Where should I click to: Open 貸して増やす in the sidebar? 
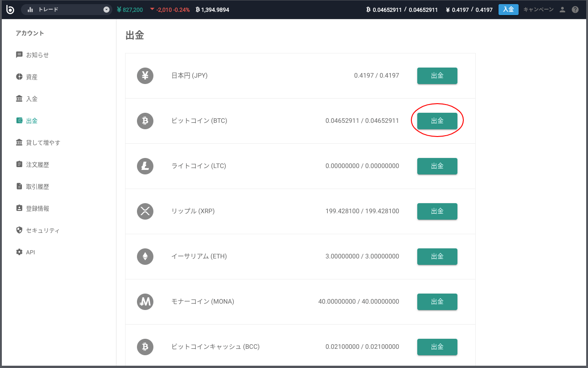[x=43, y=143]
